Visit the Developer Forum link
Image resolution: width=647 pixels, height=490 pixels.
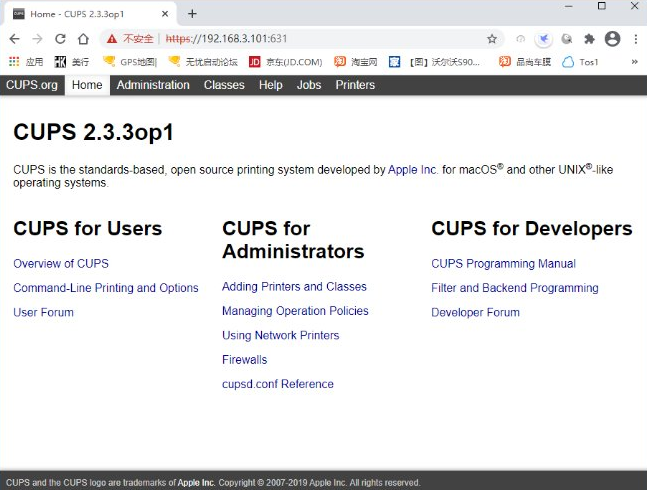point(475,312)
